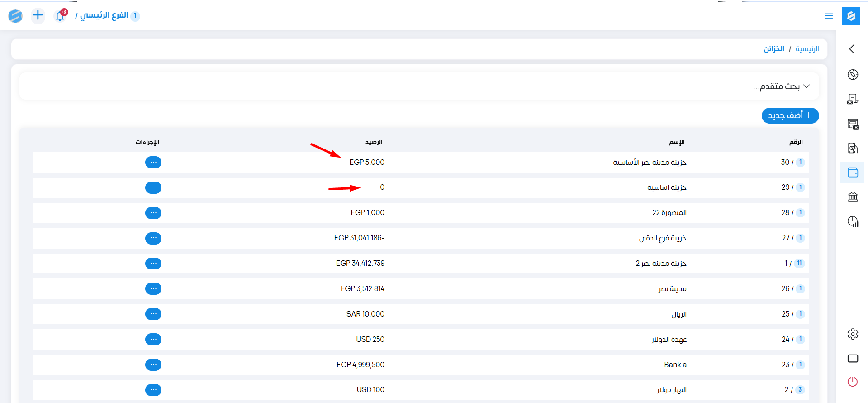Open actions menu for Bank a row
Image resolution: width=868 pixels, height=403 pixels.
click(x=153, y=365)
